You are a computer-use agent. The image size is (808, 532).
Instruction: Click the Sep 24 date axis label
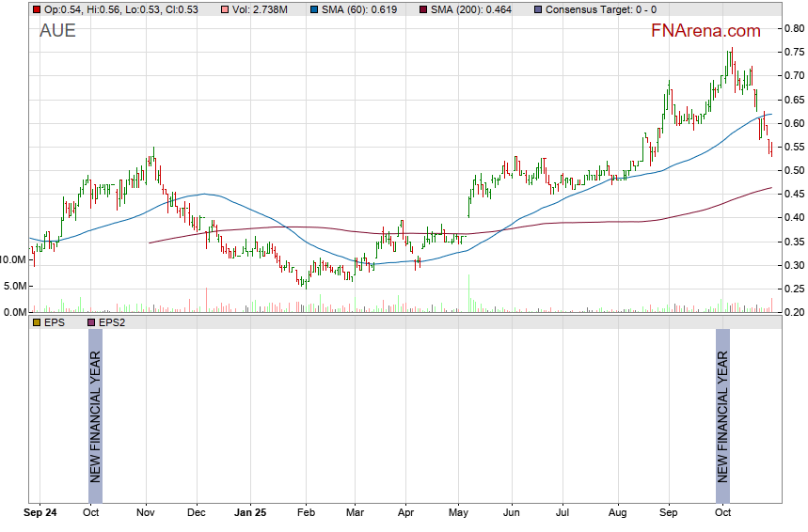[x=40, y=514]
